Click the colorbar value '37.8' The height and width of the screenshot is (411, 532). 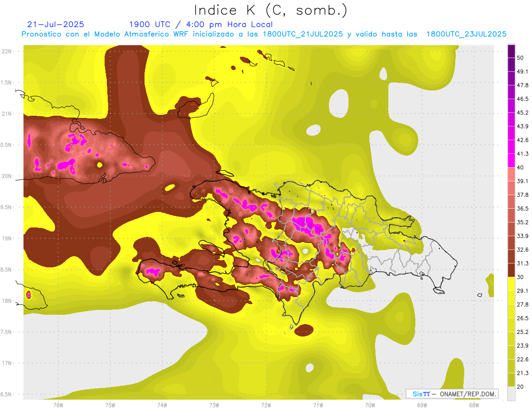pos(522,195)
